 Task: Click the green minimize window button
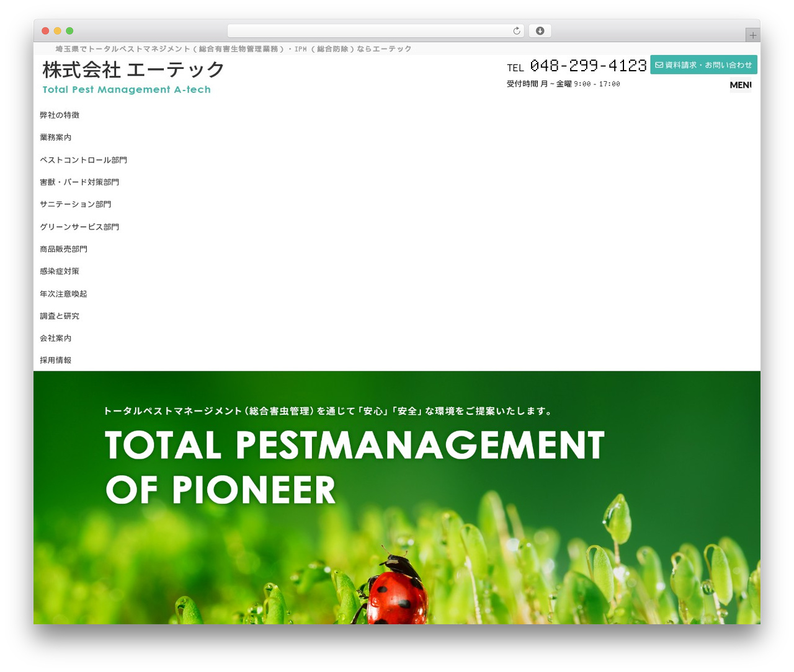click(x=69, y=31)
